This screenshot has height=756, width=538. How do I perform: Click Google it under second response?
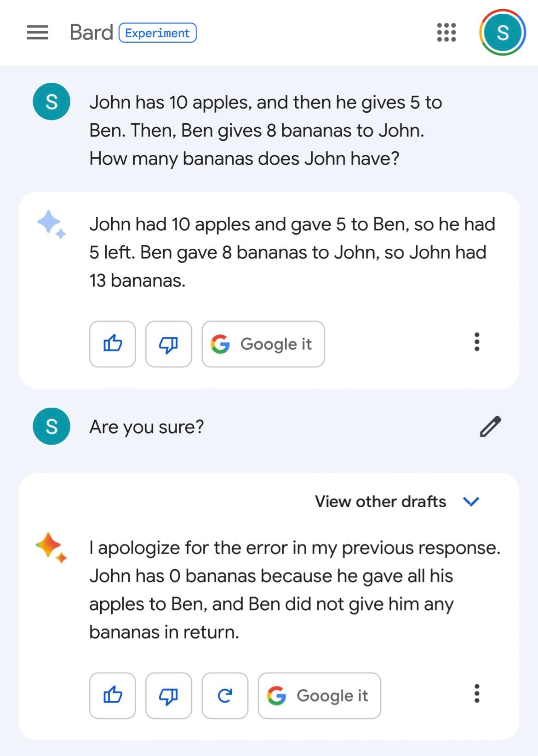click(x=320, y=695)
